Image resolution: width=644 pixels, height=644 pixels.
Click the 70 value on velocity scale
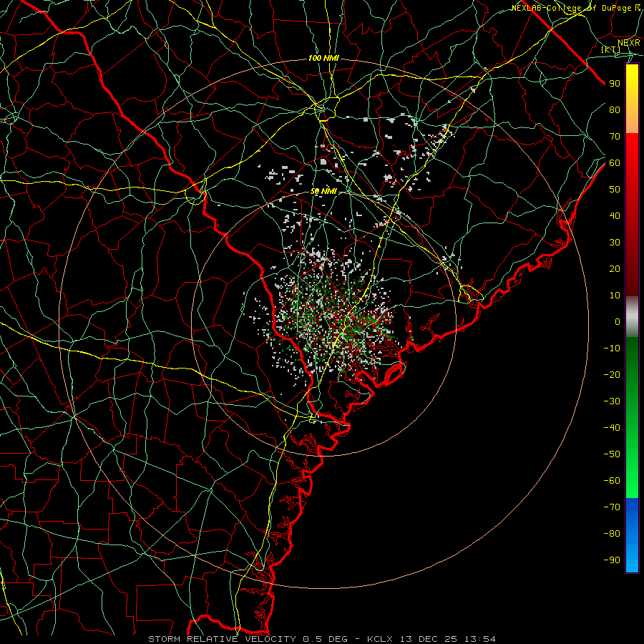click(615, 137)
